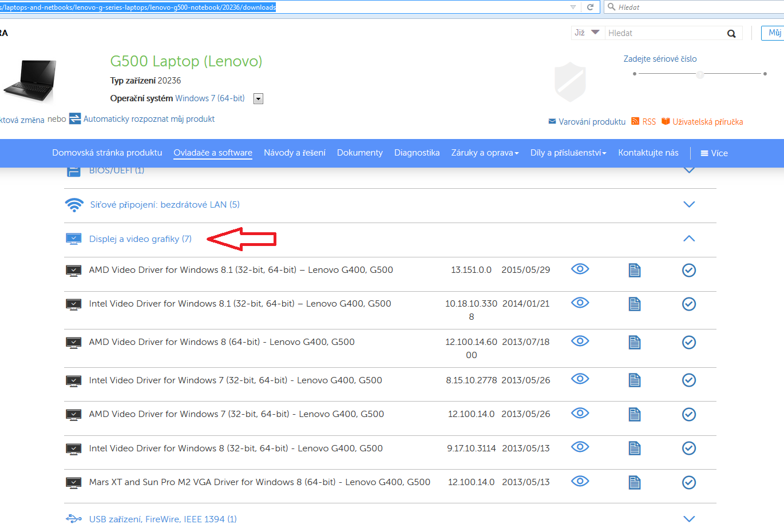Open the Již search scope dropdown
The height and width of the screenshot is (532, 784).
tap(587, 33)
